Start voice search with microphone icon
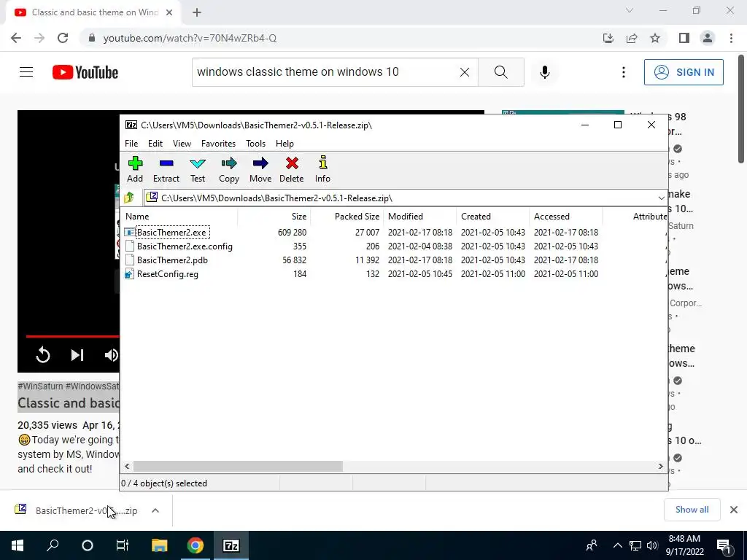 [x=544, y=72]
